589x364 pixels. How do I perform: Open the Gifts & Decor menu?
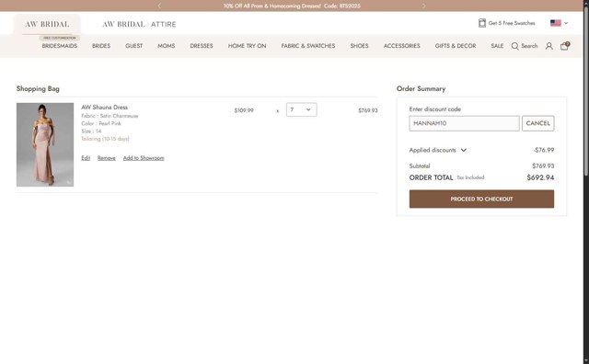(x=456, y=46)
